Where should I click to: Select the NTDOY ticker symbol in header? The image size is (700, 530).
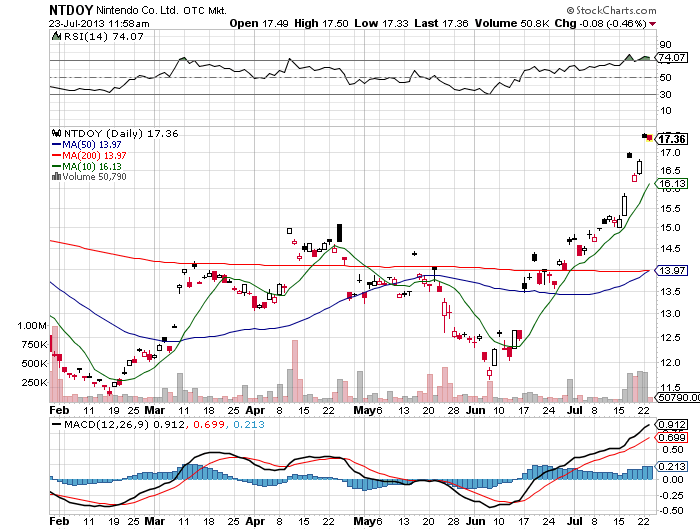pos(71,10)
